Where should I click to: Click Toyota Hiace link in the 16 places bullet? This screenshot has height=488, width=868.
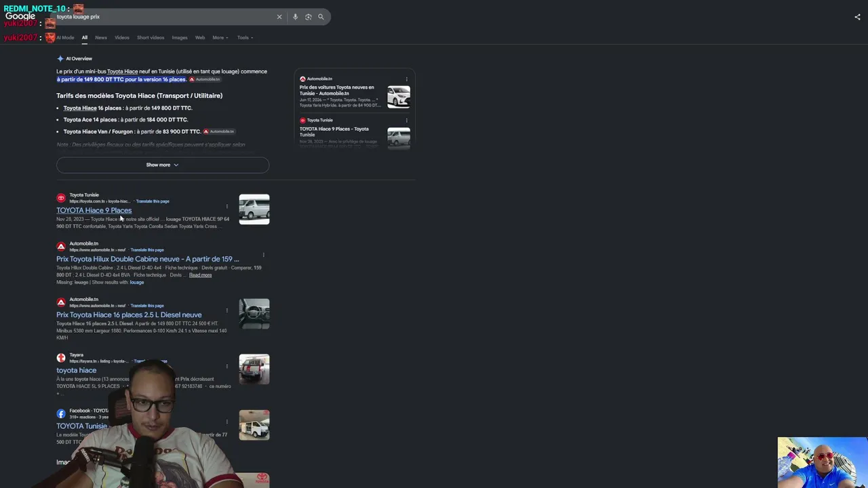coord(80,108)
